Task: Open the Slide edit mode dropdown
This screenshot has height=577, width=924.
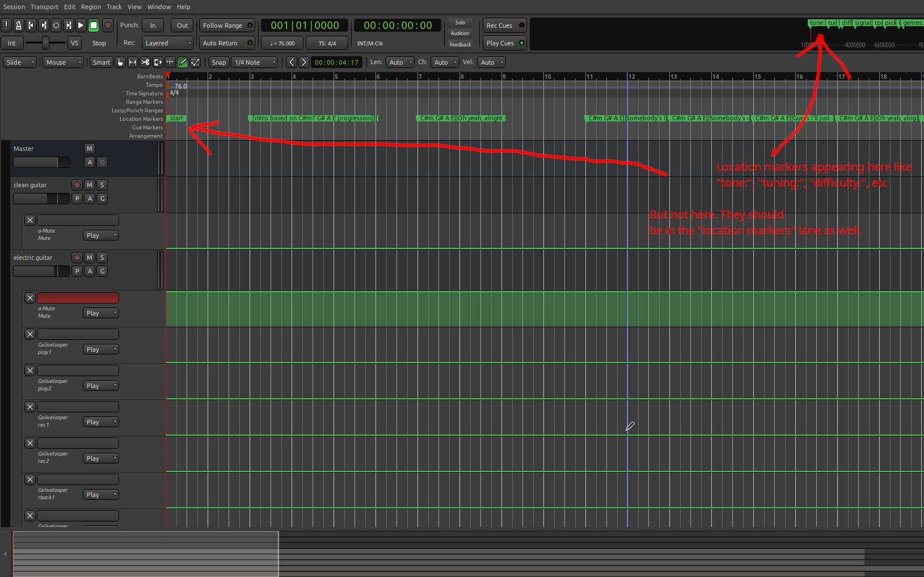Action: tap(20, 62)
